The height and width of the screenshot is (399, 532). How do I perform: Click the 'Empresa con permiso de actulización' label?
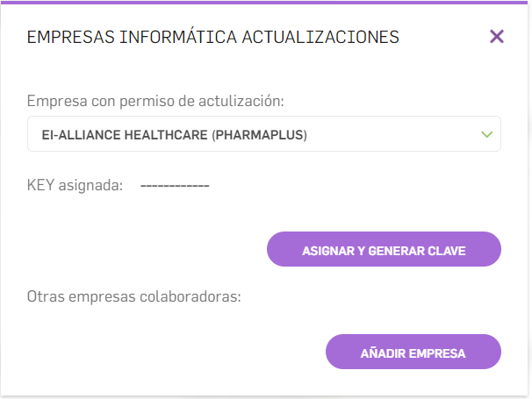155,101
